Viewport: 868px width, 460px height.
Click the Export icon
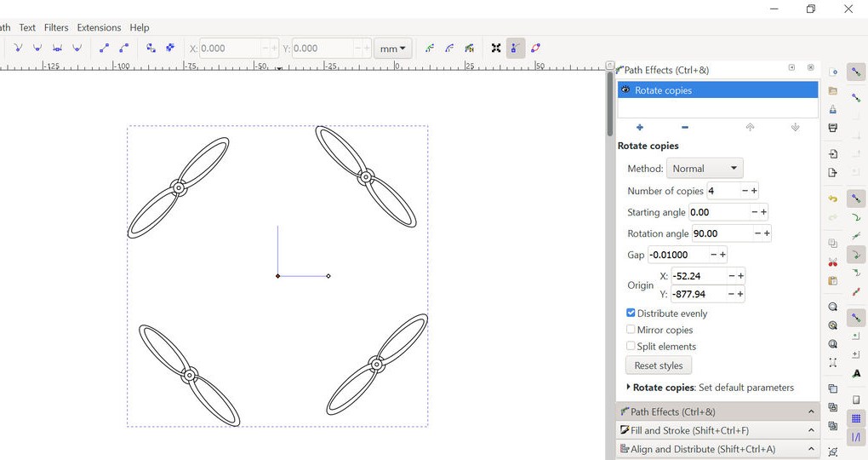point(832,173)
